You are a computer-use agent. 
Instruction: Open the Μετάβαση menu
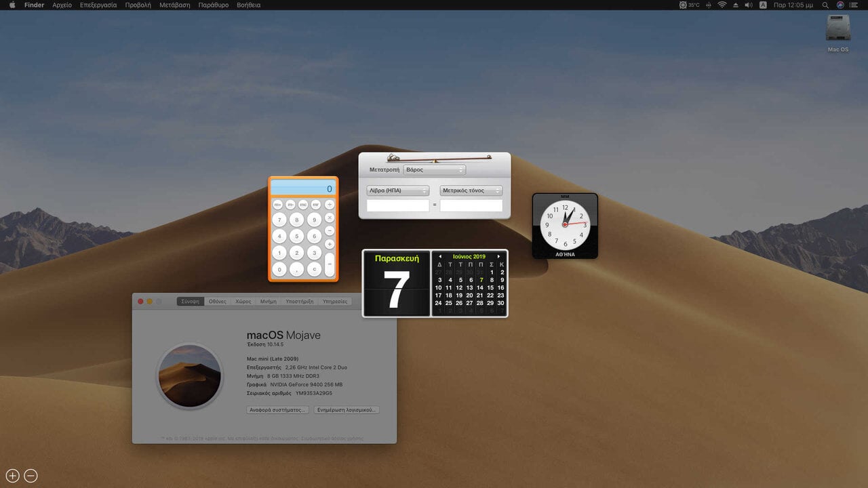tap(175, 5)
